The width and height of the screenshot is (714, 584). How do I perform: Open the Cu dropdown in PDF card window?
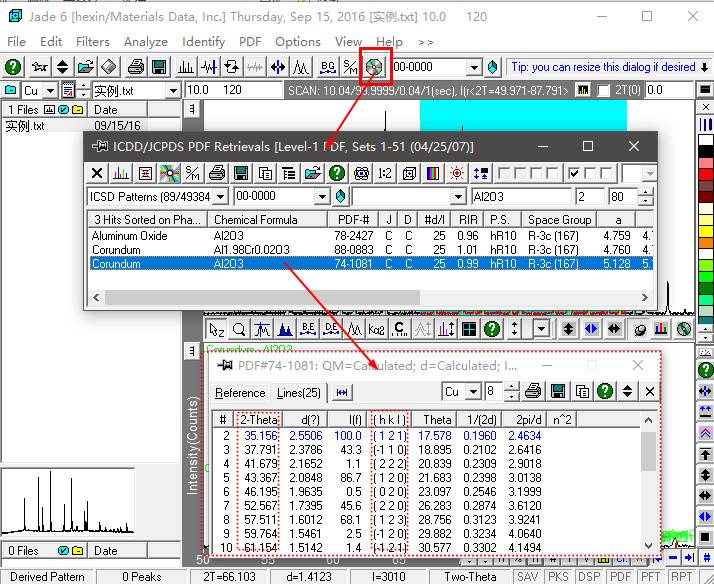[473, 391]
